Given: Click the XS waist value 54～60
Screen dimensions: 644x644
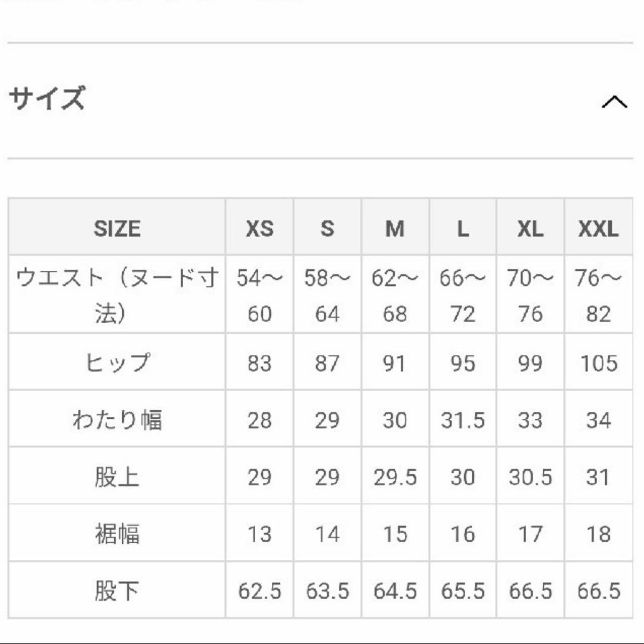Looking at the screenshot, I should coord(259,295).
